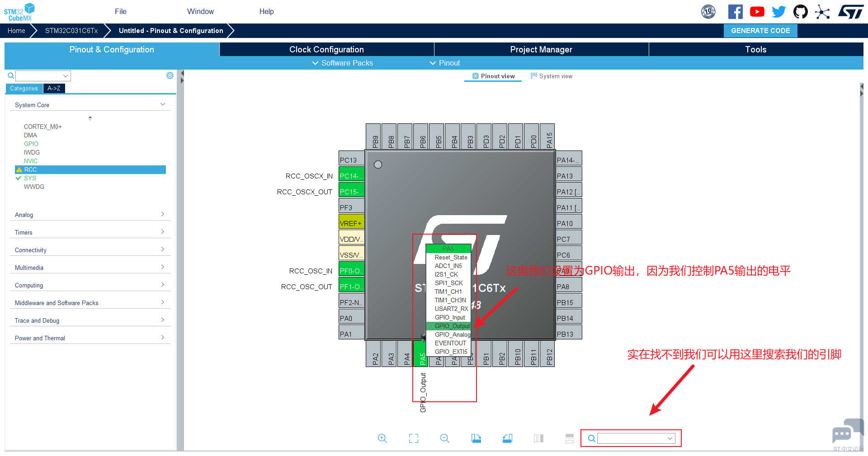The image size is (868, 456).
Task: Select the A->Z sorting tab
Action: (54, 89)
